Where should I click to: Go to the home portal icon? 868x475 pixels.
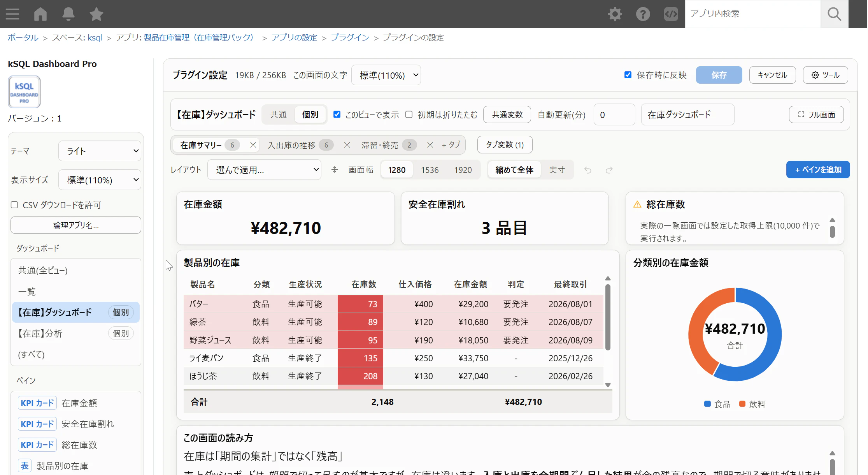click(40, 14)
